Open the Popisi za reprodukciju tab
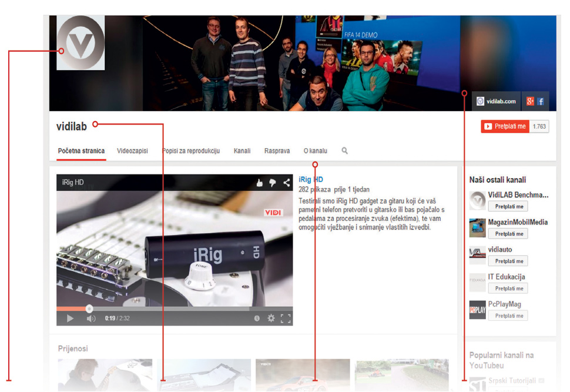The image size is (570, 392). pos(191,151)
